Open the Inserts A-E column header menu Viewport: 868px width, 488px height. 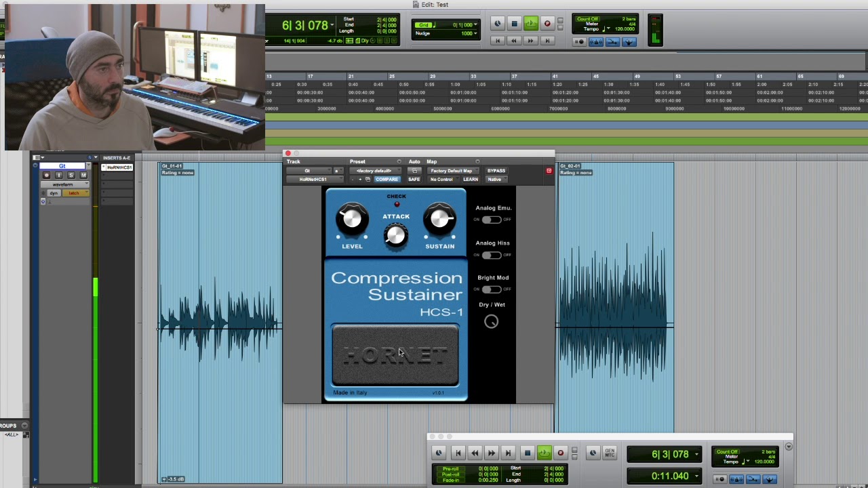click(x=117, y=158)
